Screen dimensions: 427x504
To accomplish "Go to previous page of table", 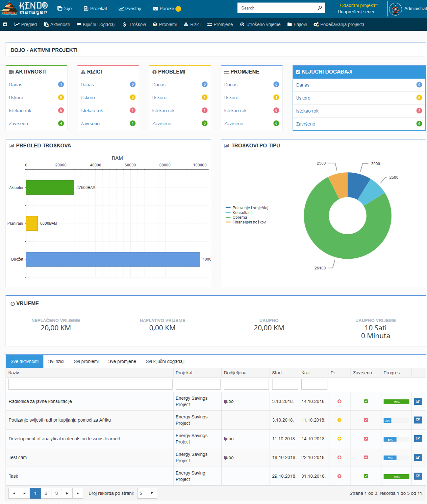I will [24, 493].
